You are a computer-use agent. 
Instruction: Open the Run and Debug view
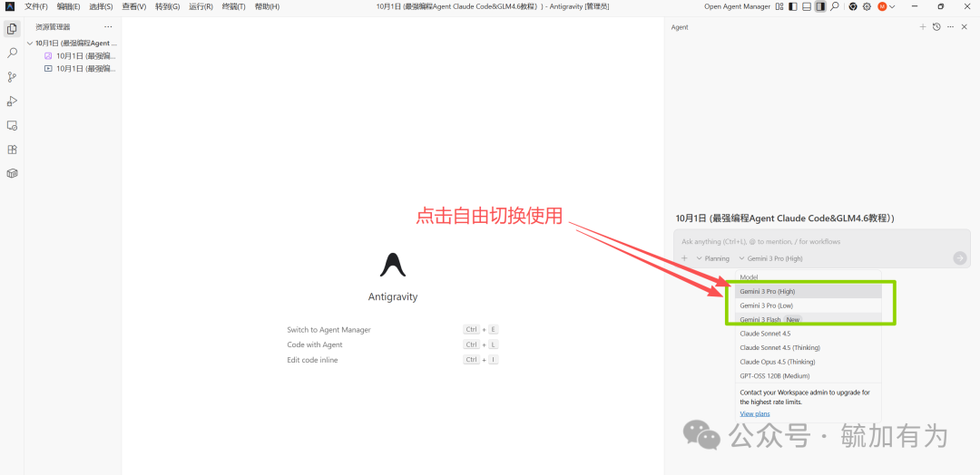(x=12, y=102)
